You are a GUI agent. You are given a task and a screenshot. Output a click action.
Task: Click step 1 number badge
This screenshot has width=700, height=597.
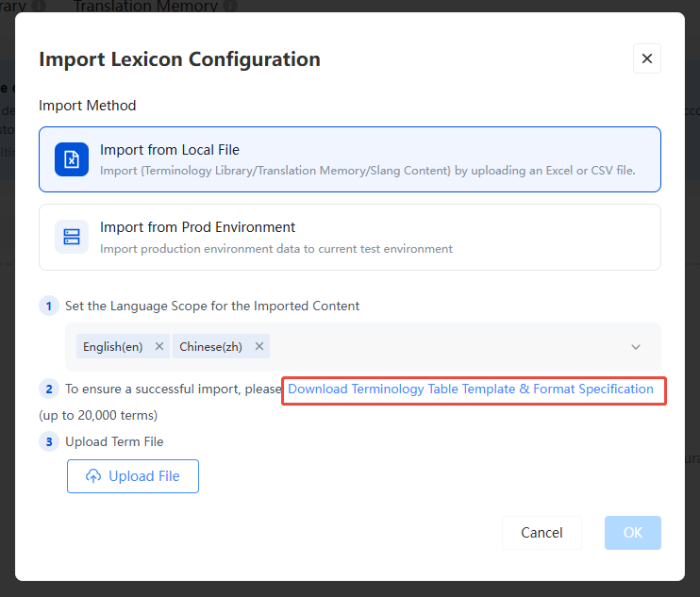pos(49,307)
